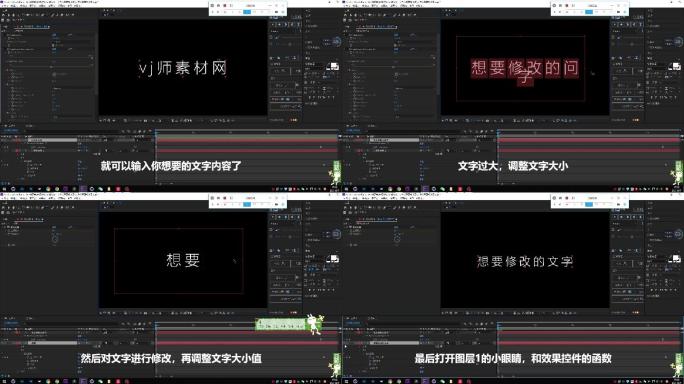Click the 'vj师素材网' text in the top-left viewer
Viewport: 684px width, 384px height.
(x=183, y=68)
